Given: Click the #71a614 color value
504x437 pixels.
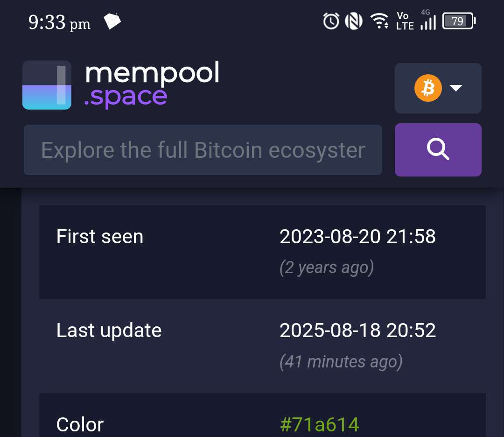Looking at the screenshot, I should (x=320, y=424).
